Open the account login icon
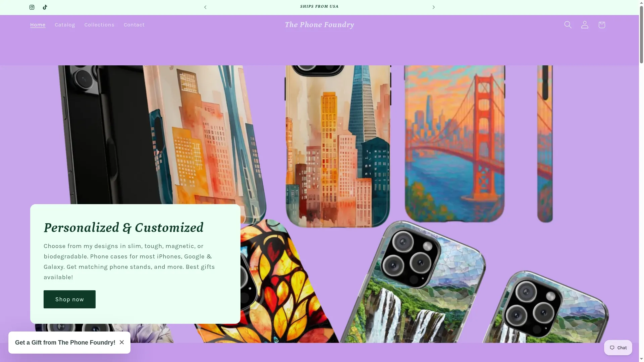 [x=585, y=25]
